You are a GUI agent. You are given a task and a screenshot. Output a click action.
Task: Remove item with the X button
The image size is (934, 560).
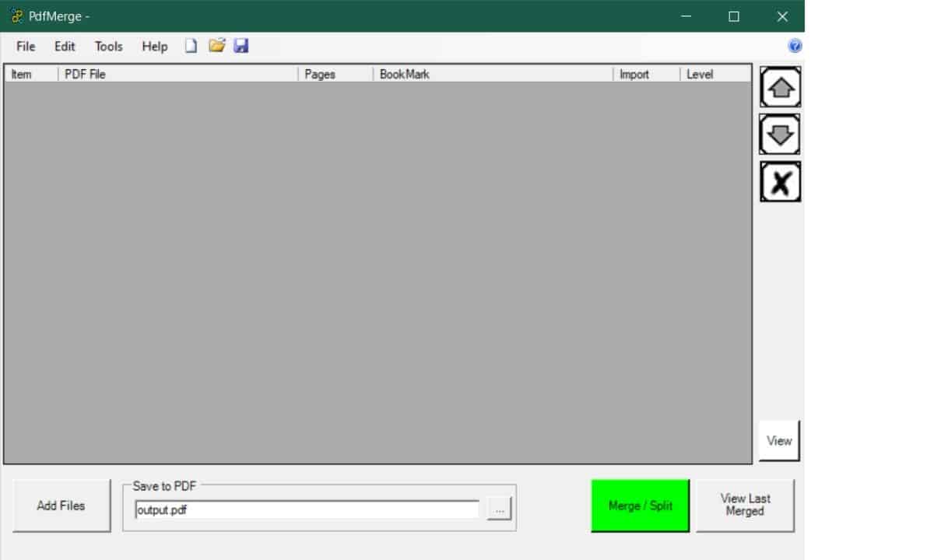pos(780,182)
